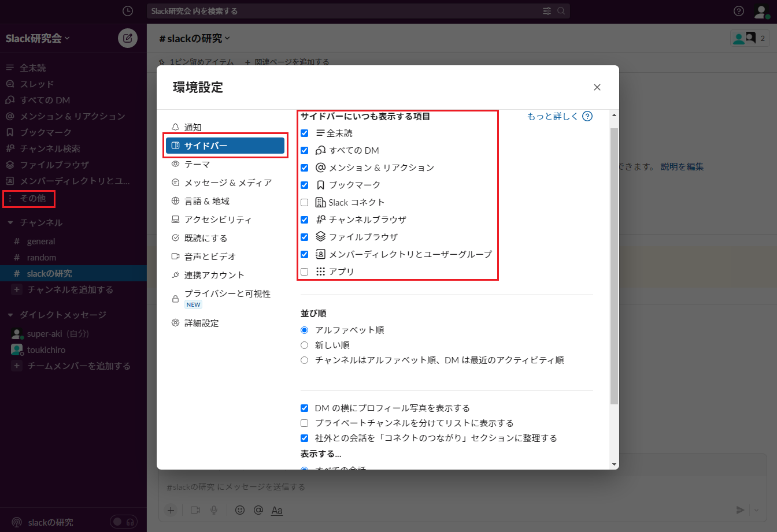The width and height of the screenshot is (777, 532).
Task: Open the 通知 settings tab
Action: (x=193, y=127)
